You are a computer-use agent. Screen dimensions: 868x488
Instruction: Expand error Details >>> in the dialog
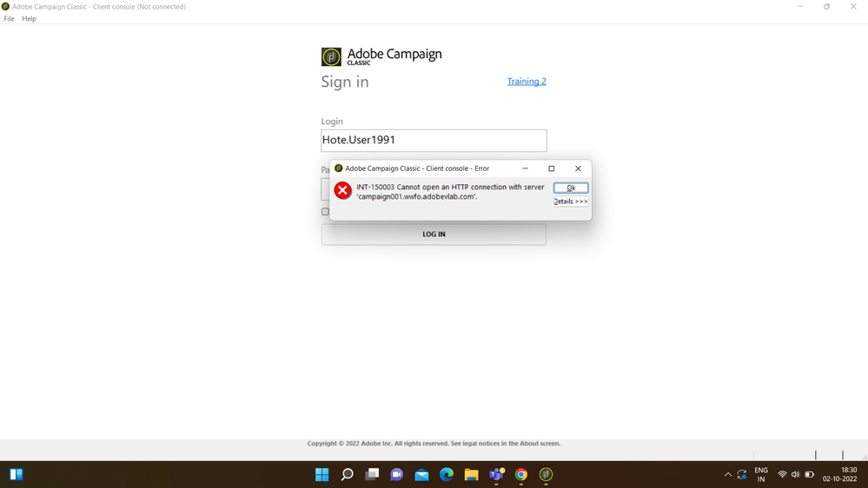[571, 201]
